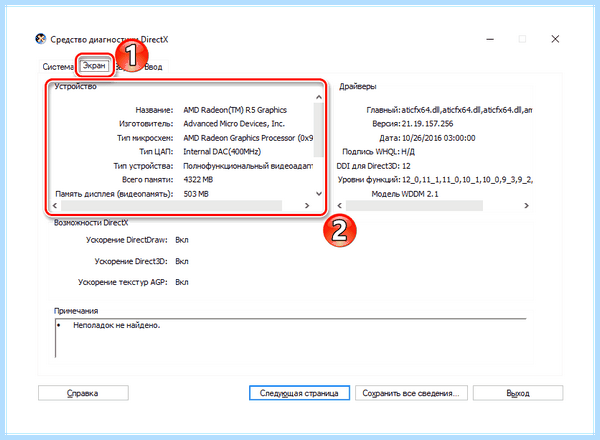This screenshot has width=600, height=440.
Task: Open the Экран tab
Action: click(x=94, y=66)
